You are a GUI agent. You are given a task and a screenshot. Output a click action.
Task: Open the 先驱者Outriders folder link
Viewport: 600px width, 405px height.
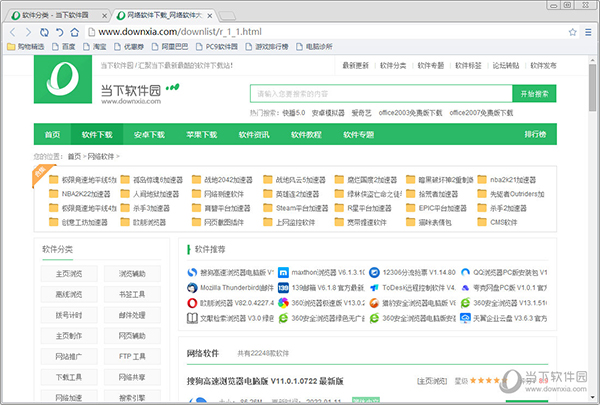tap(517, 194)
